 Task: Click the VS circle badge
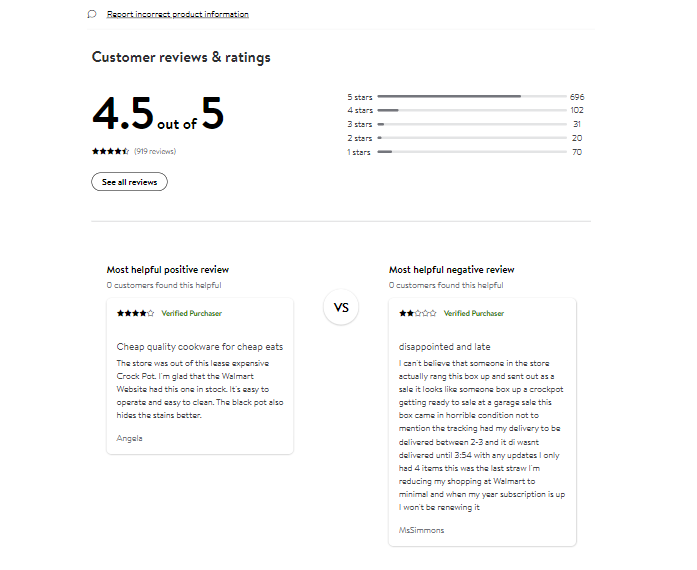tap(341, 307)
